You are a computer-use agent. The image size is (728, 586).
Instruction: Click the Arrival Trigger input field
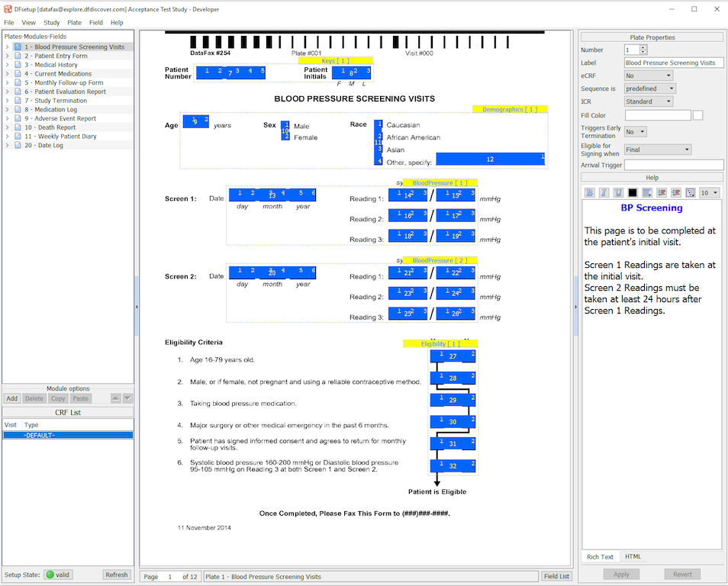click(x=673, y=165)
